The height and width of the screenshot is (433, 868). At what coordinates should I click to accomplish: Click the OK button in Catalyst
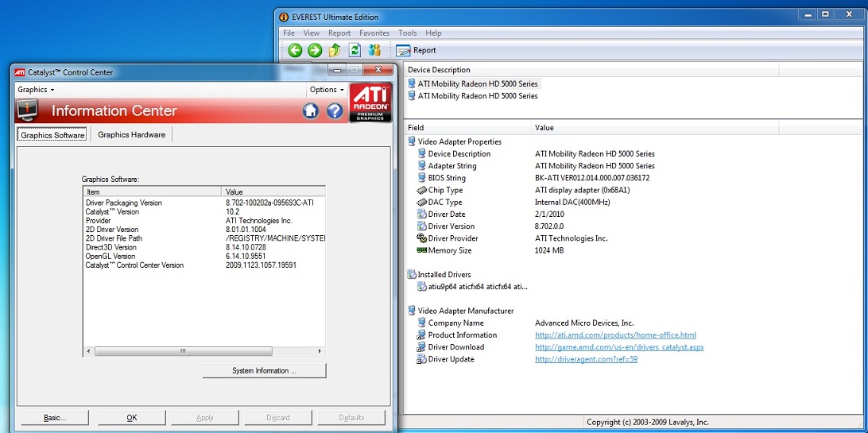(x=132, y=418)
